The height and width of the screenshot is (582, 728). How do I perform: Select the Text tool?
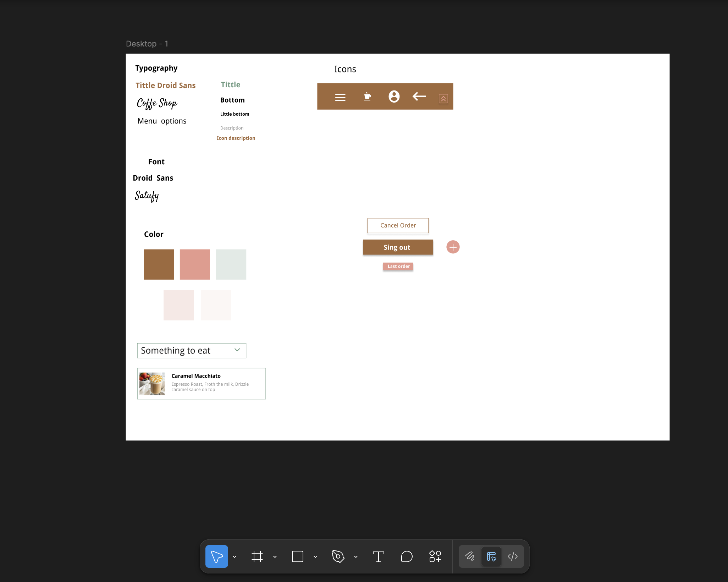[379, 556]
